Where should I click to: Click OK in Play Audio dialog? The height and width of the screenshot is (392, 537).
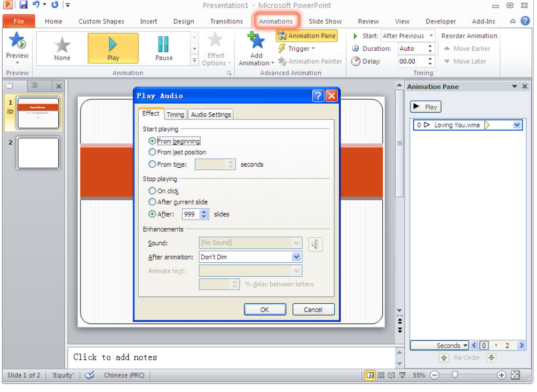point(265,310)
